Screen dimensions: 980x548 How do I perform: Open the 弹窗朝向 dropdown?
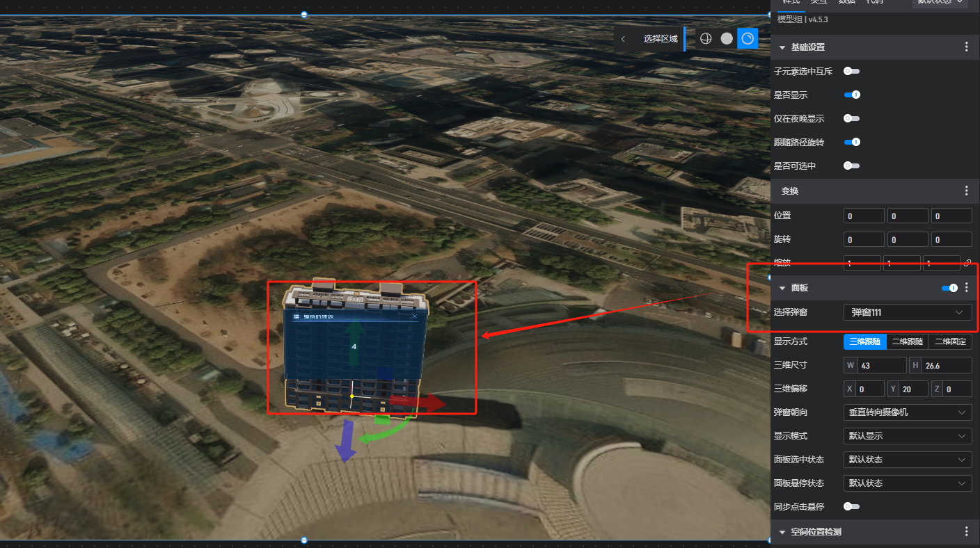coord(908,412)
